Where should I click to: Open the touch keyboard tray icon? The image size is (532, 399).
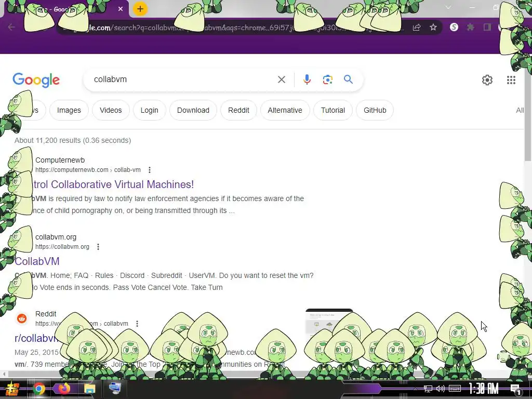[x=455, y=389]
